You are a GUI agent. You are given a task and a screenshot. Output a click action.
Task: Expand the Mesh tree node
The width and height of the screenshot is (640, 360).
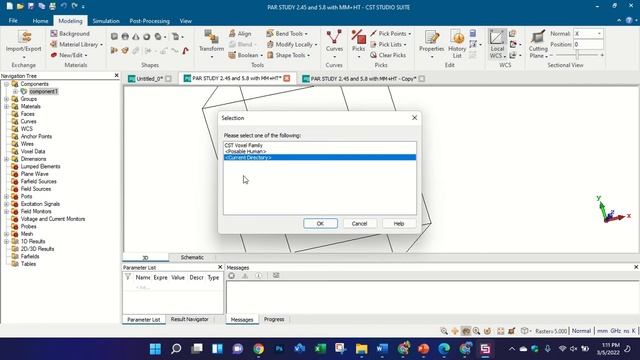[x=7, y=234]
